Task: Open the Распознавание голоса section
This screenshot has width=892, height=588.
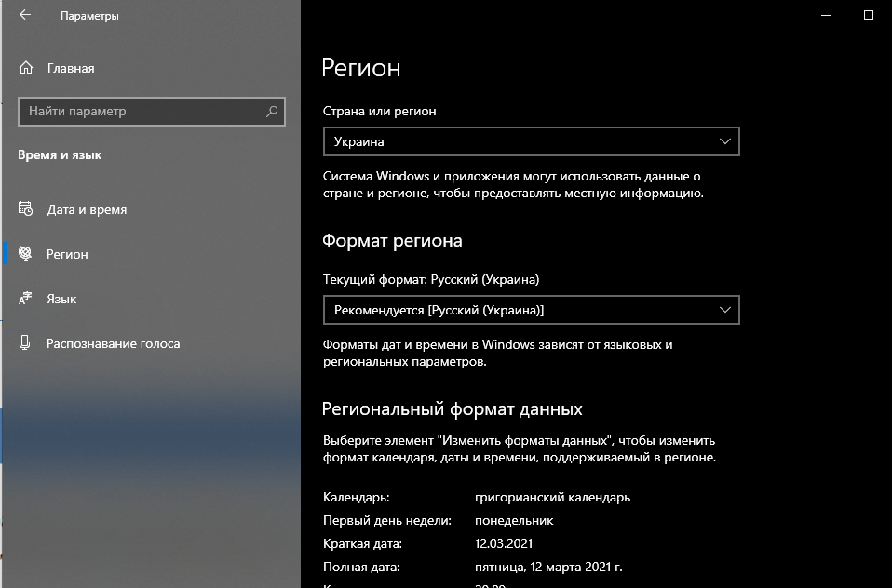Action: point(113,343)
